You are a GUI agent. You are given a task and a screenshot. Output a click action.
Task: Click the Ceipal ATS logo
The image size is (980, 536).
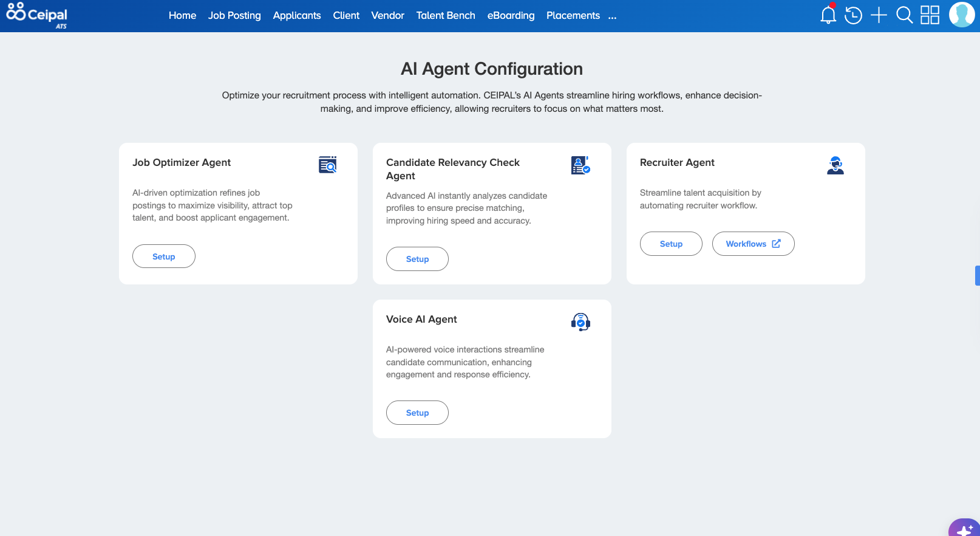(37, 15)
